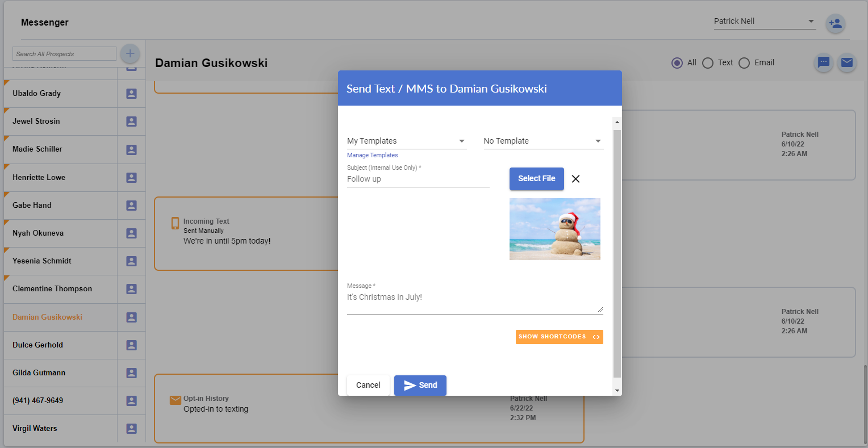Image resolution: width=868 pixels, height=448 pixels.
Task: Open the Manage Templates link
Action: tap(372, 155)
